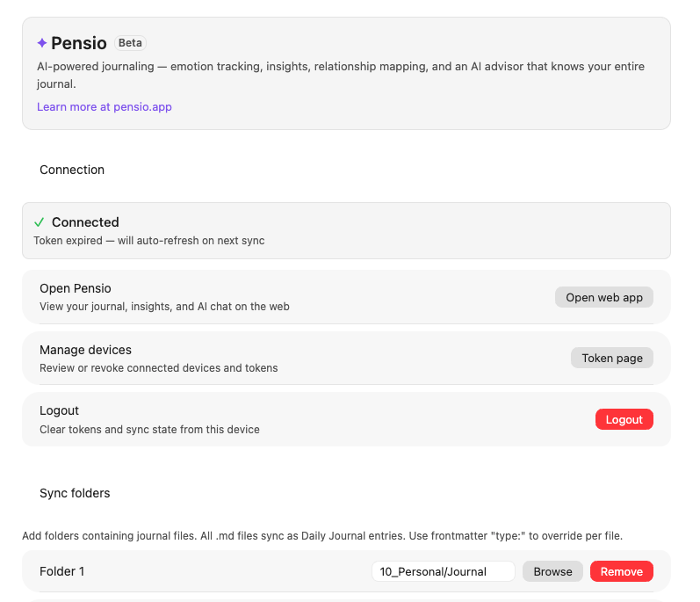Image resolution: width=700 pixels, height=602 pixels.
Task: Click the red Logout button
Action: (x=624, y=419)
